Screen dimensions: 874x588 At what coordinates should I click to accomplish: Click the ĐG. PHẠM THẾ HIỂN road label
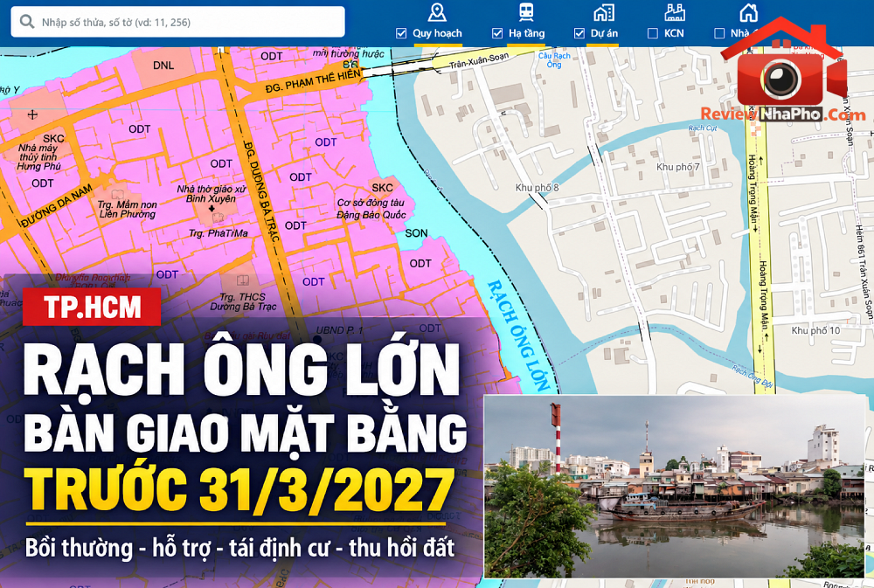[313, 81]
